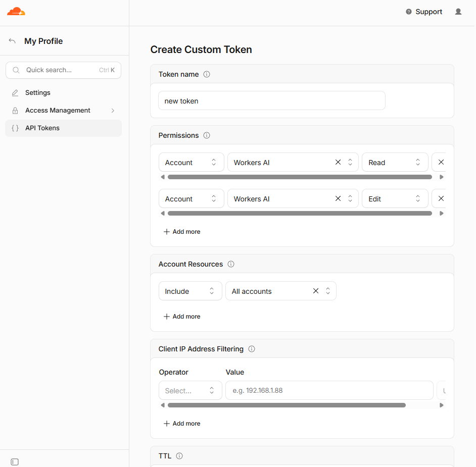Click the Access Management lock icon
476x467 pixels.
pos(15,111)
